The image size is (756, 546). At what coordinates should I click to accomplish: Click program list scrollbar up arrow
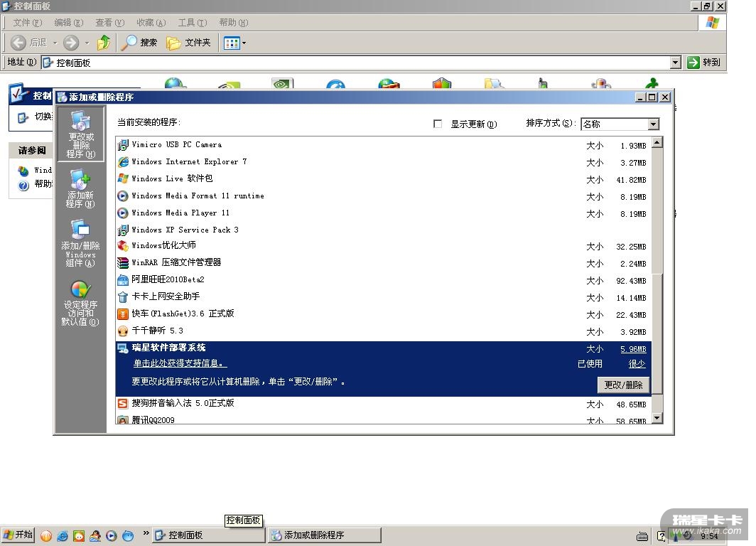(657, 143)
